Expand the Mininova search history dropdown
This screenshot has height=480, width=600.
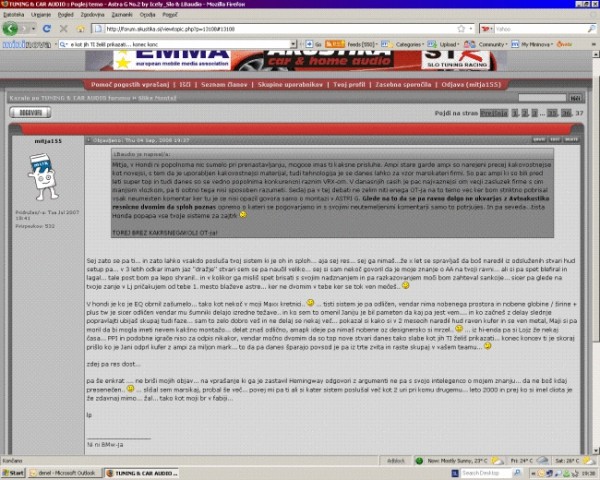[x=293, y=44]
